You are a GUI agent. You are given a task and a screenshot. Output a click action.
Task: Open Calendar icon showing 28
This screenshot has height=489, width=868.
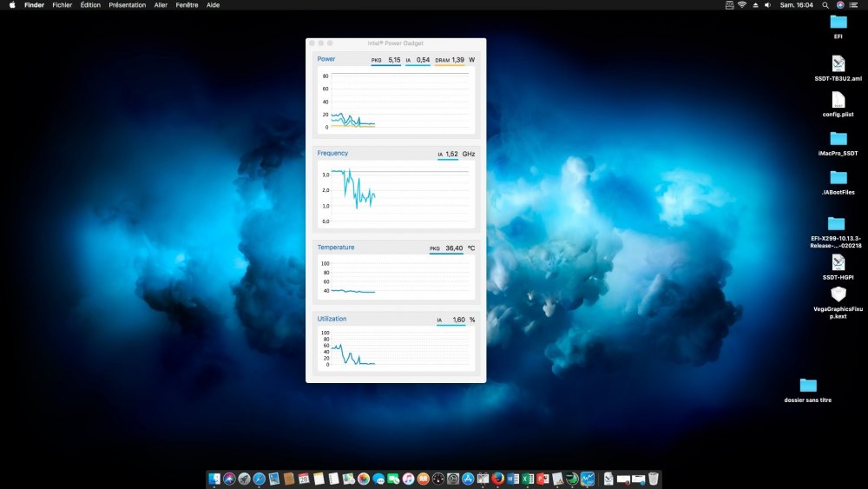[x=304, y=479]
